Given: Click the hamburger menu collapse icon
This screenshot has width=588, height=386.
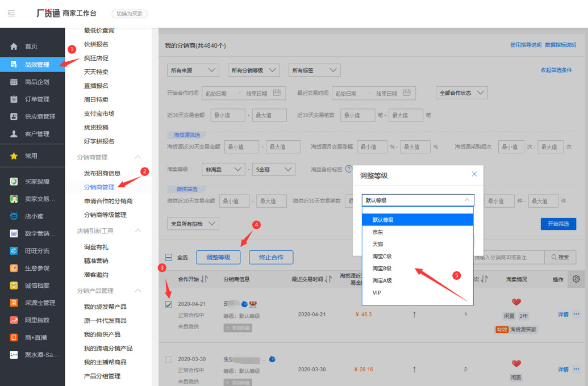Looking at the screenshot, I should point(11,14).
